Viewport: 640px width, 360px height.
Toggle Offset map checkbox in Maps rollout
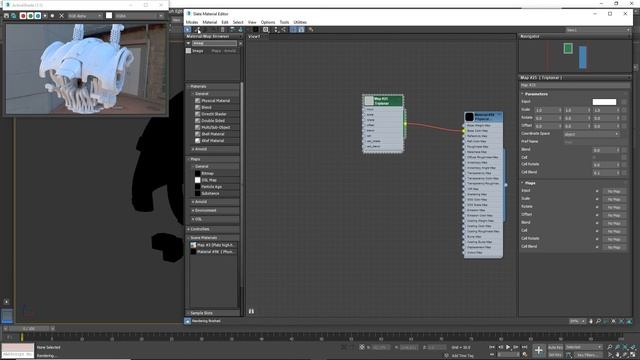coord(597,215)
